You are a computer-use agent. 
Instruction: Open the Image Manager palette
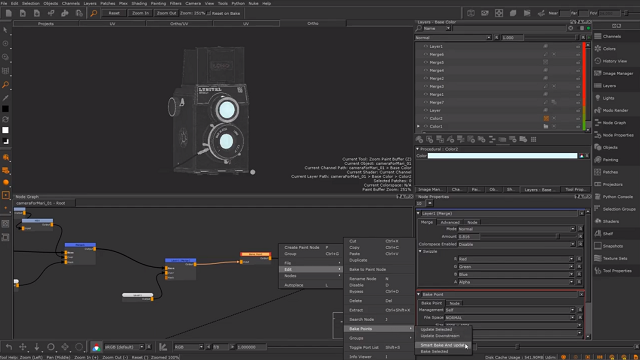pos(618,73)
